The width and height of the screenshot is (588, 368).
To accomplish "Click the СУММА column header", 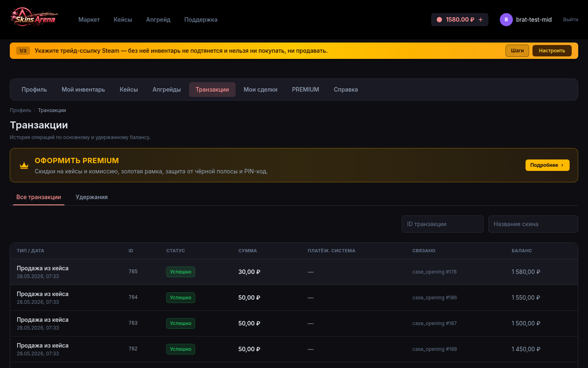I will coord(248,251).
